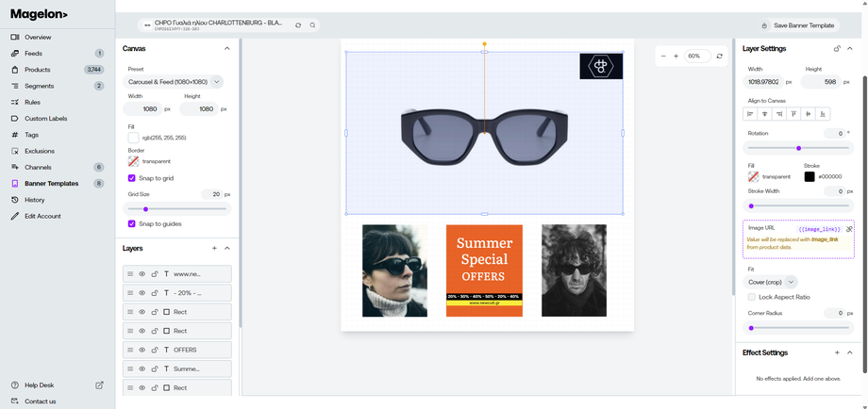Screen dimensions: 868x409
Task: Open the Fit Cover (crop) dropdown
Action: pos(770,282)
